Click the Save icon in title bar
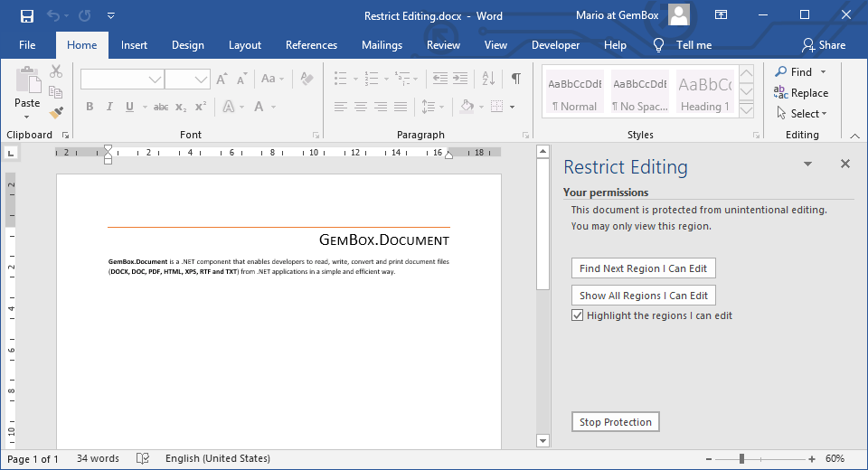 coord(27,15)
